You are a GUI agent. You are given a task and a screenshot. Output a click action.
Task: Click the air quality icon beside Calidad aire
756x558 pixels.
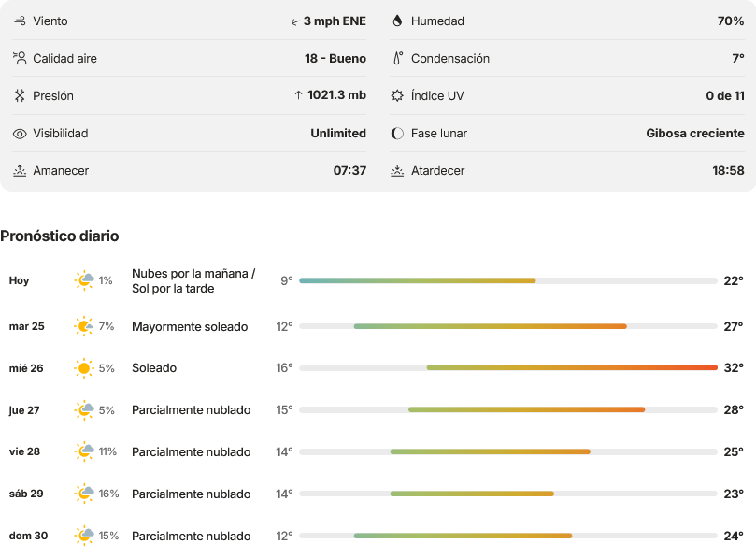point(20,58)
